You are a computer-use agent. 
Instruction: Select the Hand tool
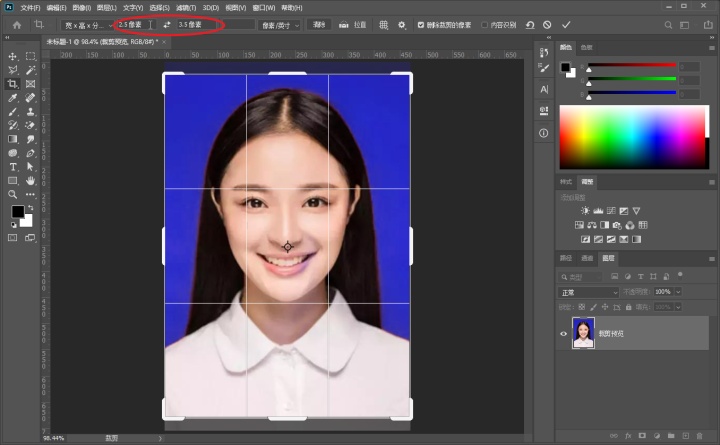(x=30, y=181)
